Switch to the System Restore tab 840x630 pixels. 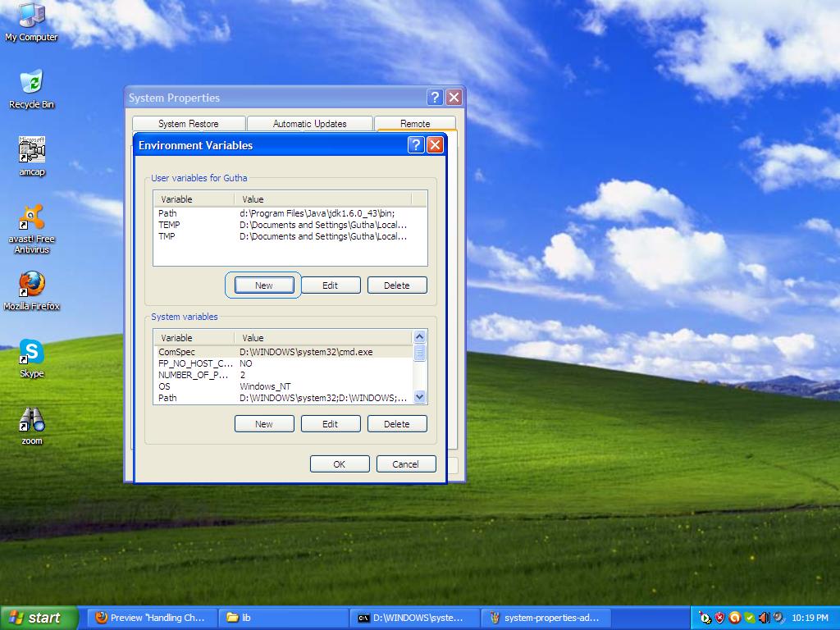tap(189, 123)
